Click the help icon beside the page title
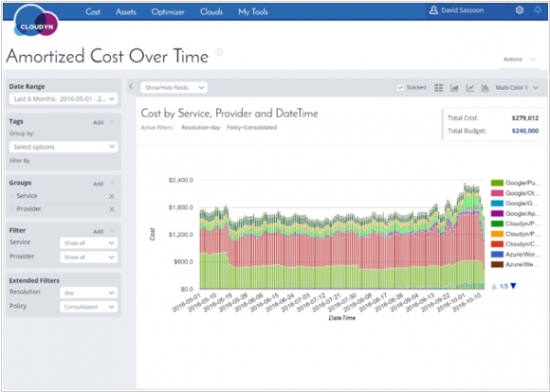 coord(219,52)
